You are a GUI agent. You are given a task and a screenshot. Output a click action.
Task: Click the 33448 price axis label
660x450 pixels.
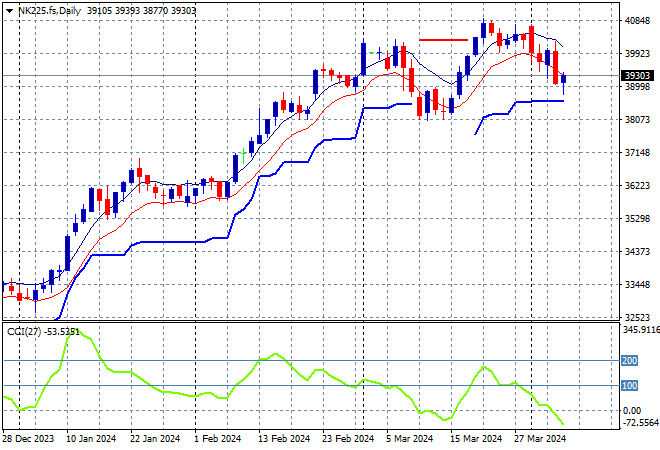point(637,285)
